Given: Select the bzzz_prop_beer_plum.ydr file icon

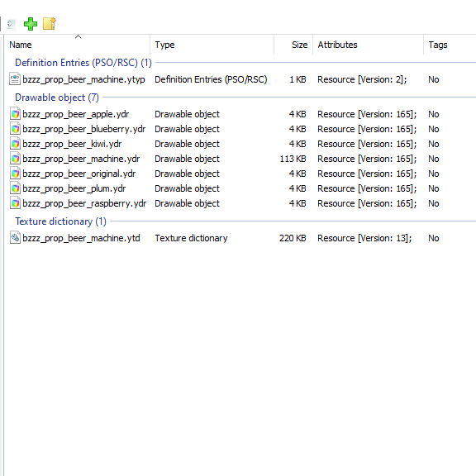Looking at the screenshot, I should tap(15, 188).
